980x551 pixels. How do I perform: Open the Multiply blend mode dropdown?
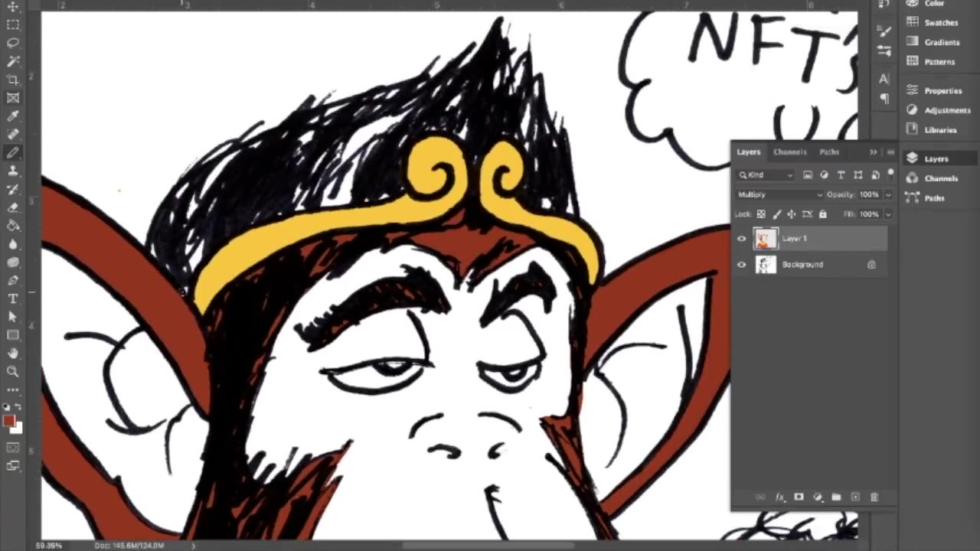(x=780, y=194)
